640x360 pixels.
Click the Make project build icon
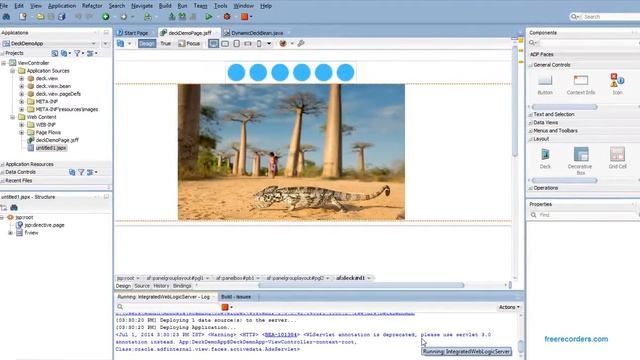point(172,17)
